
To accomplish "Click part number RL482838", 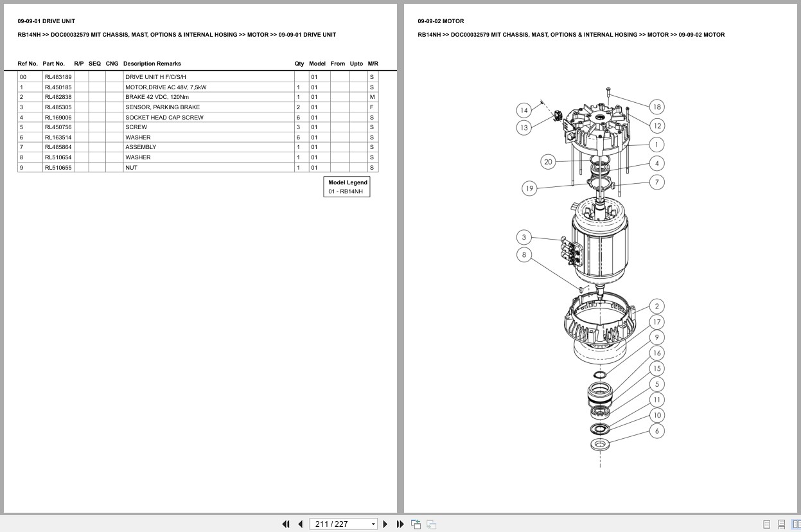I will [58, 97].
